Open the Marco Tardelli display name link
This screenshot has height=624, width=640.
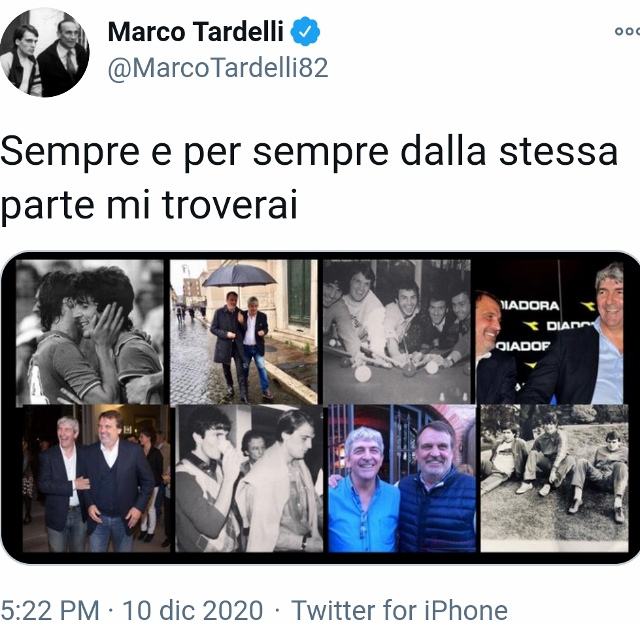(196, 31)
